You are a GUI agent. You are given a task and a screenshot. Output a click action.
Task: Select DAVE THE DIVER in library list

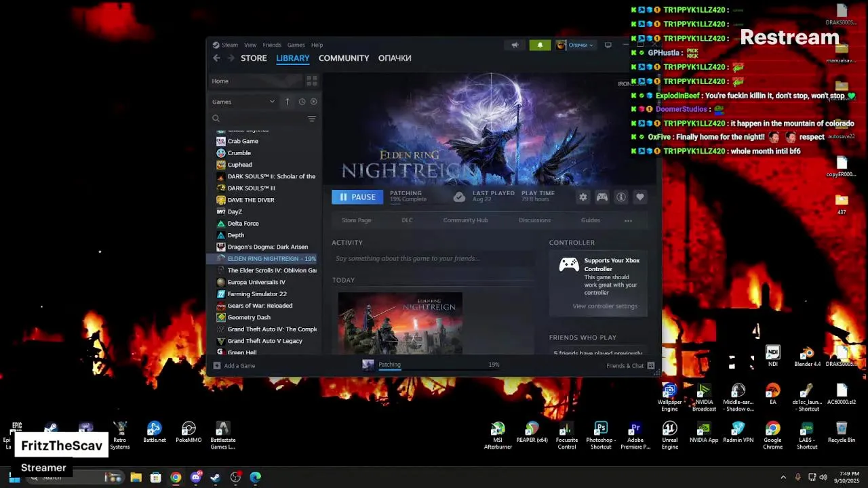tap(251, 200)
